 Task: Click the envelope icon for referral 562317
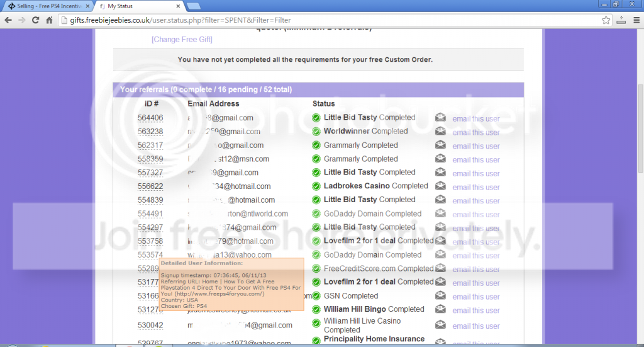tap(440, 145)
